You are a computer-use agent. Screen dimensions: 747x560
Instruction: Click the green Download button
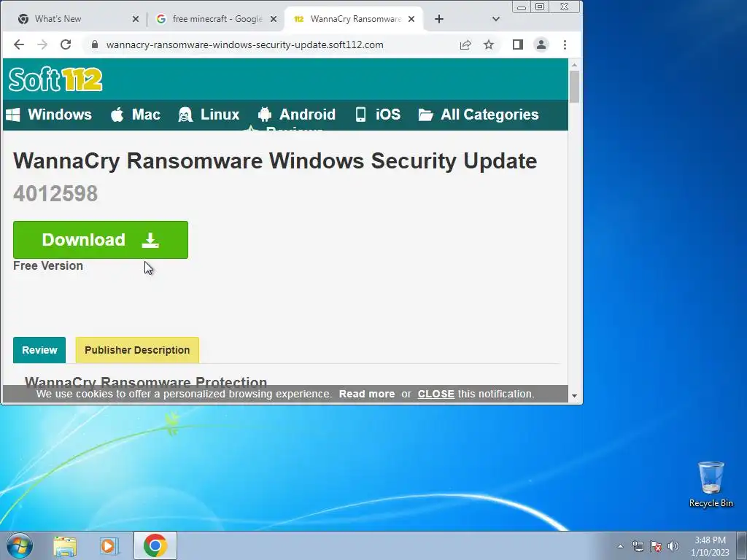[x=101, y=239]
